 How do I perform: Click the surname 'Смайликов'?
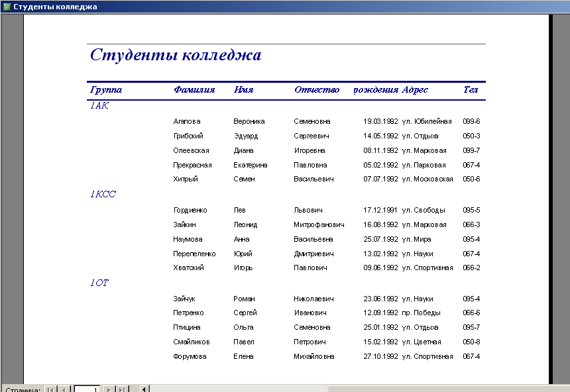point(192,342)
